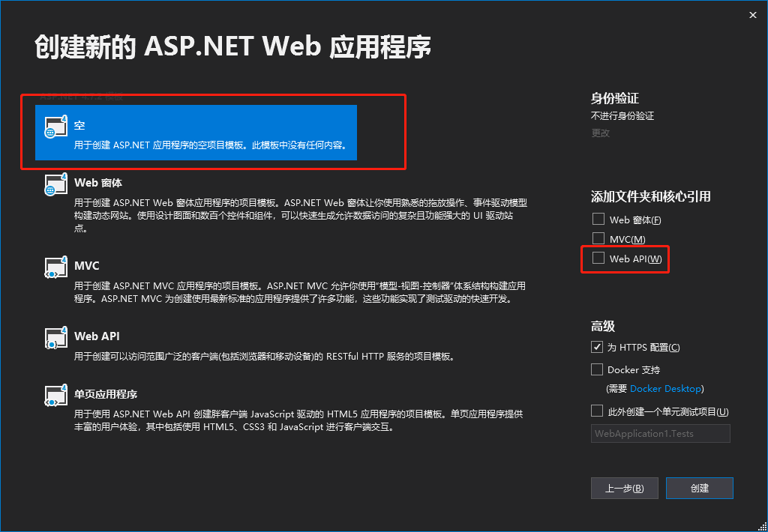Screen dimensions: 768x532
Task: Click the 更改 authentication link
Action: coord(600,133)
